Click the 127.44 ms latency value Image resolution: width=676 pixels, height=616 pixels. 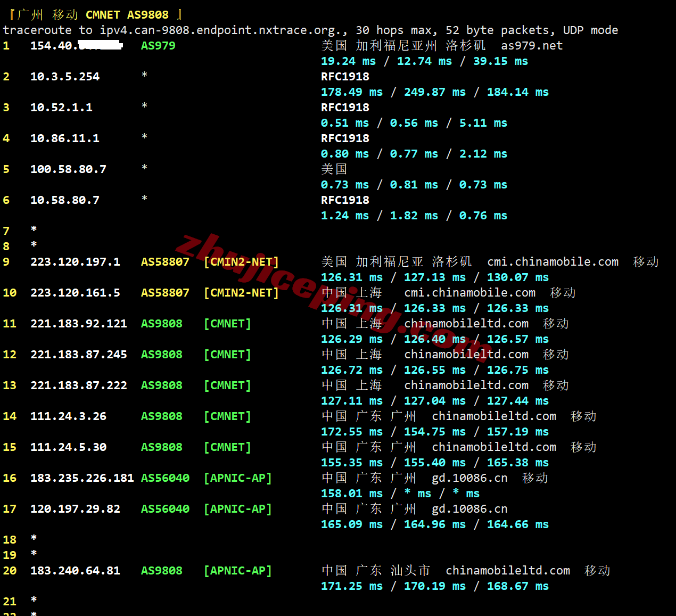(x=518, y=401)
